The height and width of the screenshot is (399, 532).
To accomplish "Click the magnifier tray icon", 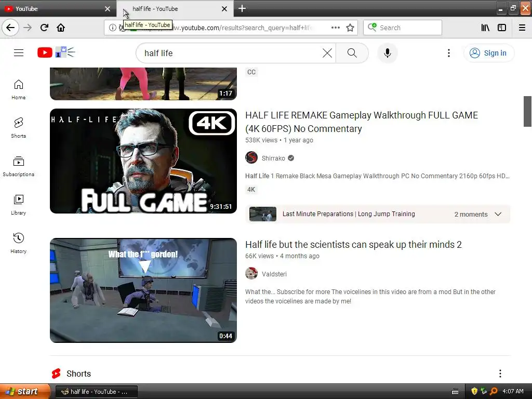I will (x=494, y=391).
